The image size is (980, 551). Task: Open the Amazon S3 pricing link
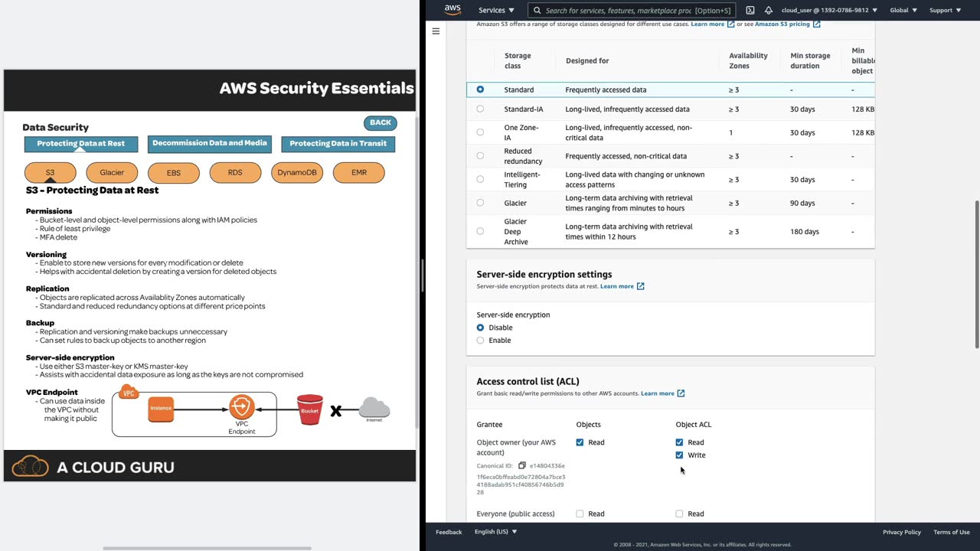(x=782, y=24)
